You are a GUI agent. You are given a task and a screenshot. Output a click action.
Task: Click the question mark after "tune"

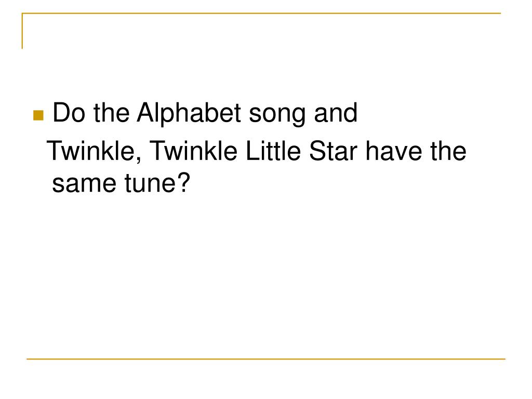183,182
